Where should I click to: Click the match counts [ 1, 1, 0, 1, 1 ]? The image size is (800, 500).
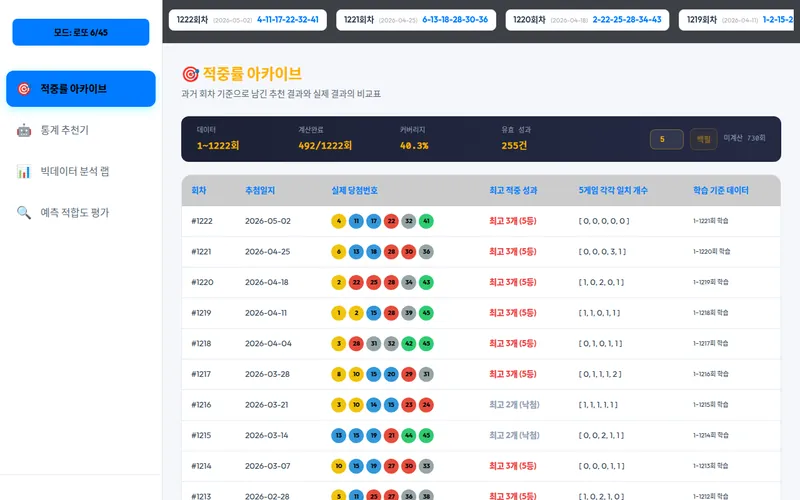point(599,313)
